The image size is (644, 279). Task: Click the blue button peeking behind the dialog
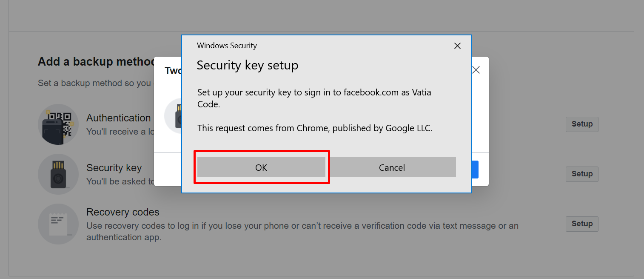(x=475, y=170)
